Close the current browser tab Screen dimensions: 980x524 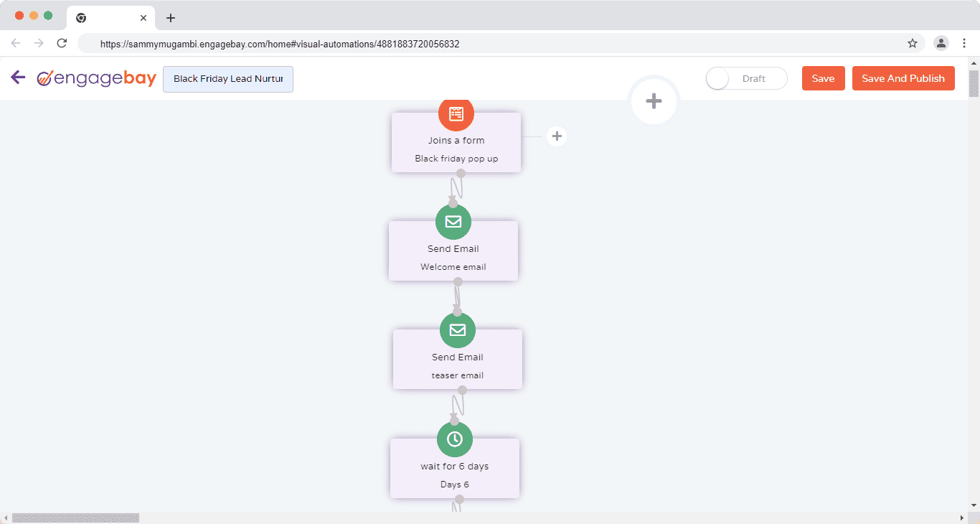tap(143, 18)
